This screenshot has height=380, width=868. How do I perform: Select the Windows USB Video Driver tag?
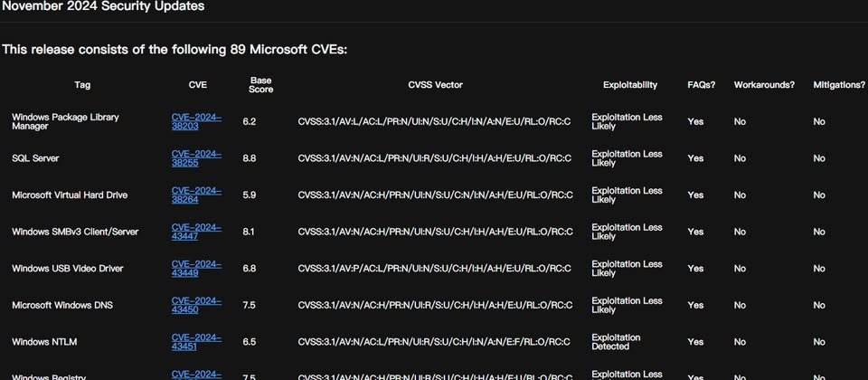coord(68,269)
